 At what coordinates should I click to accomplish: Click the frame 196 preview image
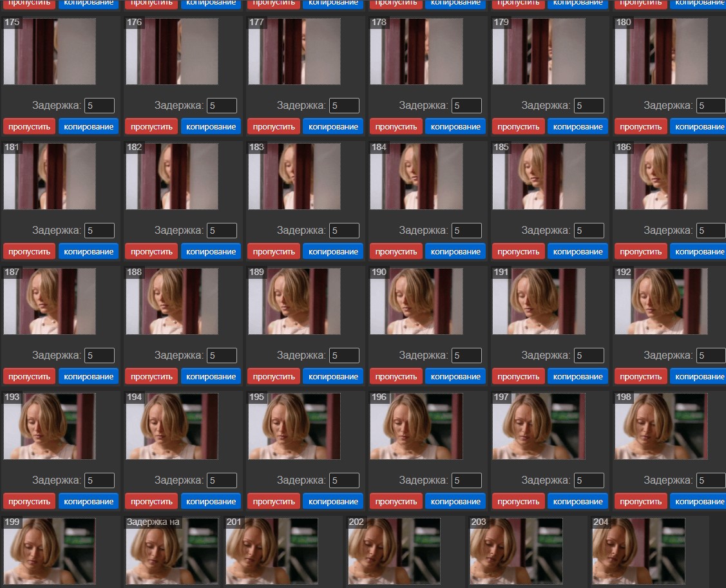coord(416,426)
